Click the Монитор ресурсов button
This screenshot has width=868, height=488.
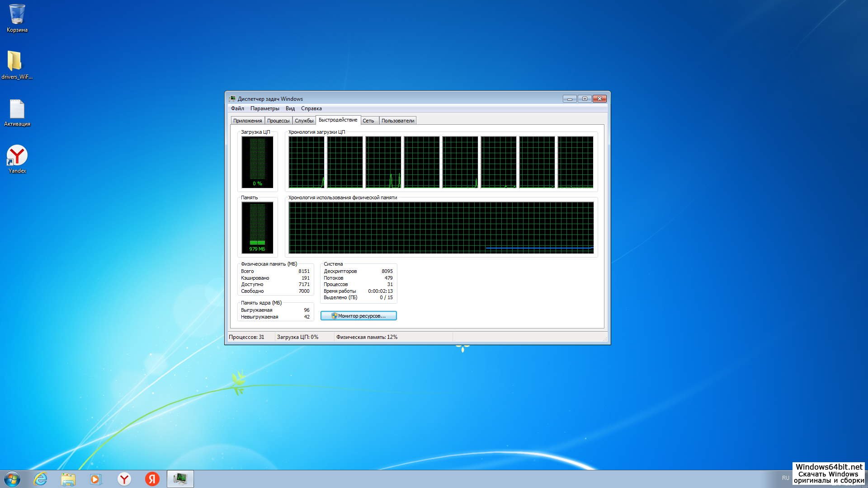(x=359, y=316)
